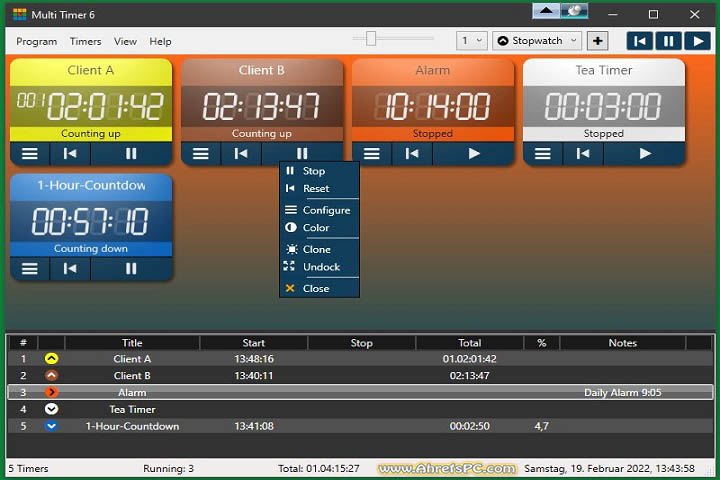This screenshot has width=720, height=480.
Task: Start the Alarm timer
Action: [473, 153]
